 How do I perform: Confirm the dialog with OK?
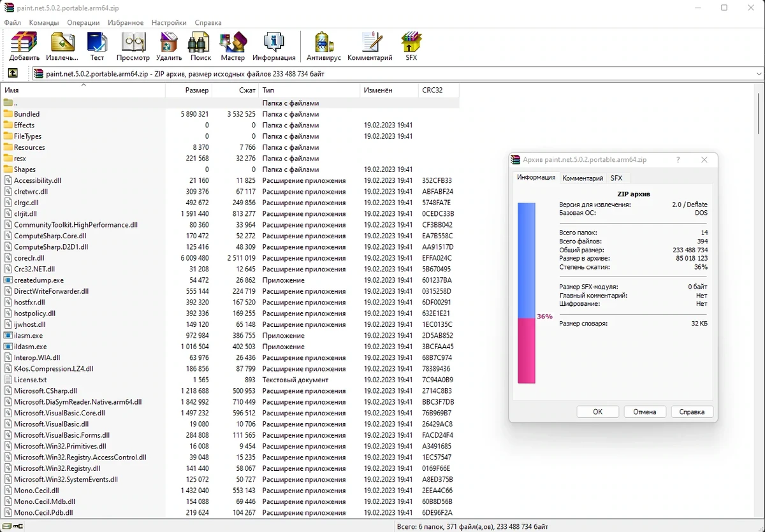tap(597, 412)
